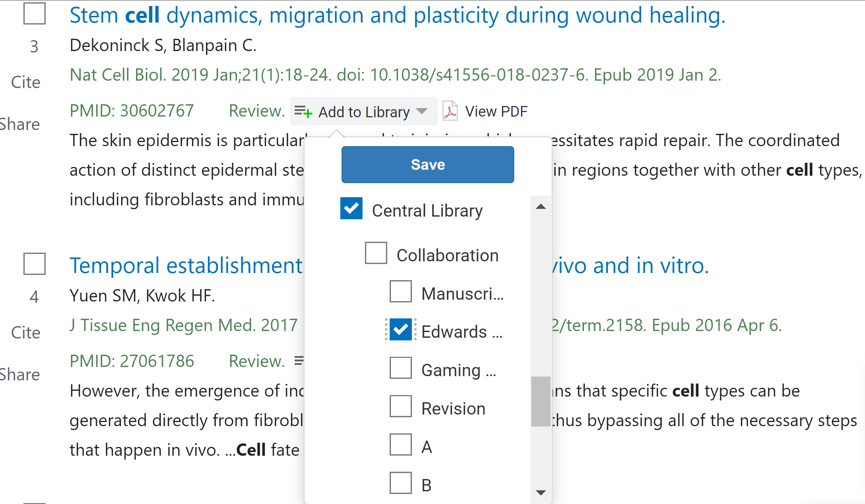Click the library list scrollbar thumb
Image resolution: width=865 pixels, height=504 pixels.
tap(541, 402)
